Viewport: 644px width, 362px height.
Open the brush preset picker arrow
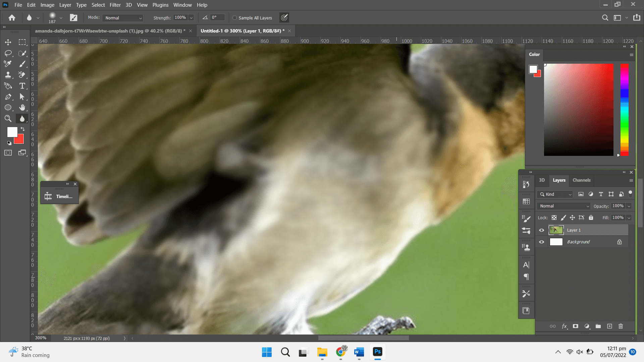click(61, 18)
